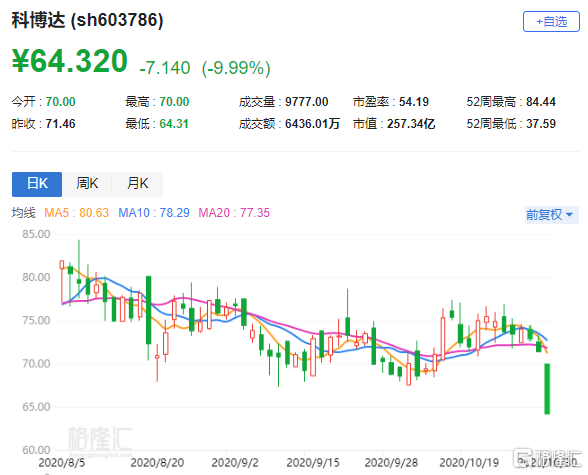Screen dimensions: 588x475
Task: Click the 2020/9/15 date label
Action: pos(313,463)
